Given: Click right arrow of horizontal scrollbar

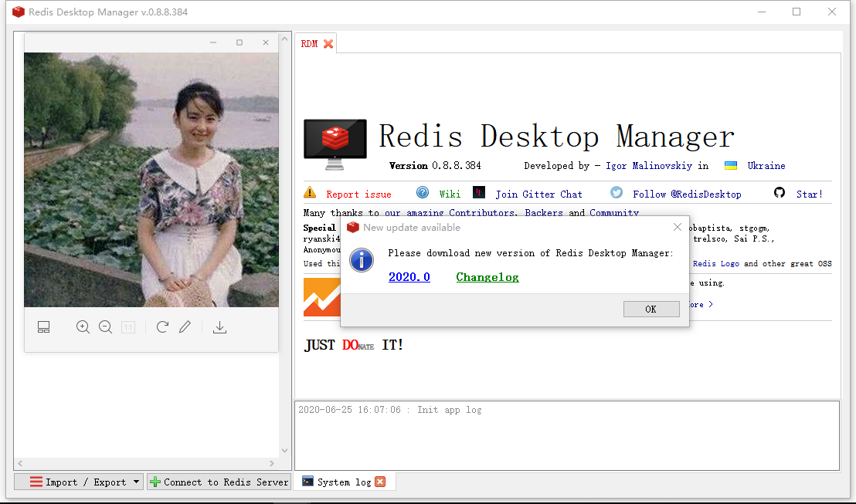Looking at the screenshot, I should [x=272, y=463].
